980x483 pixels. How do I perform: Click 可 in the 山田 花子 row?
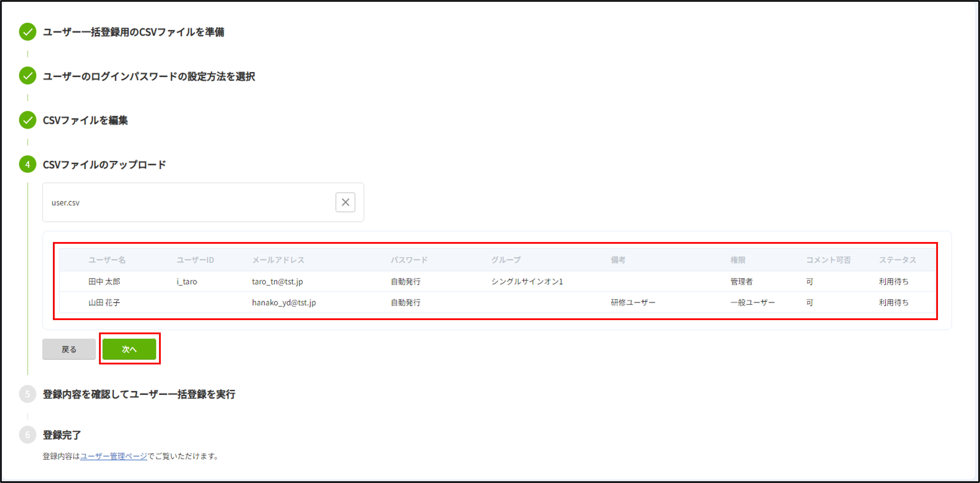(x=809, y=303)
